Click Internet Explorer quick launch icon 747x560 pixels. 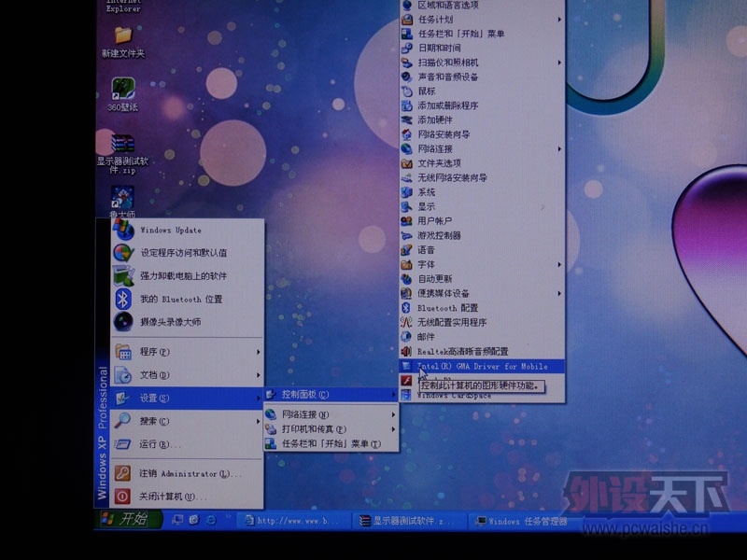211,520
